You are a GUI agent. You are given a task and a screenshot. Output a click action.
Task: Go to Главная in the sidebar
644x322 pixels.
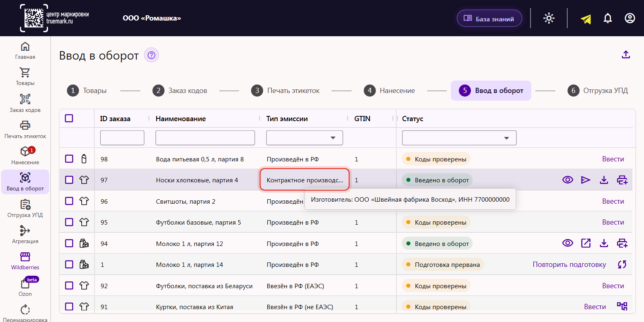pyautogui.click(x=25, y=51)
